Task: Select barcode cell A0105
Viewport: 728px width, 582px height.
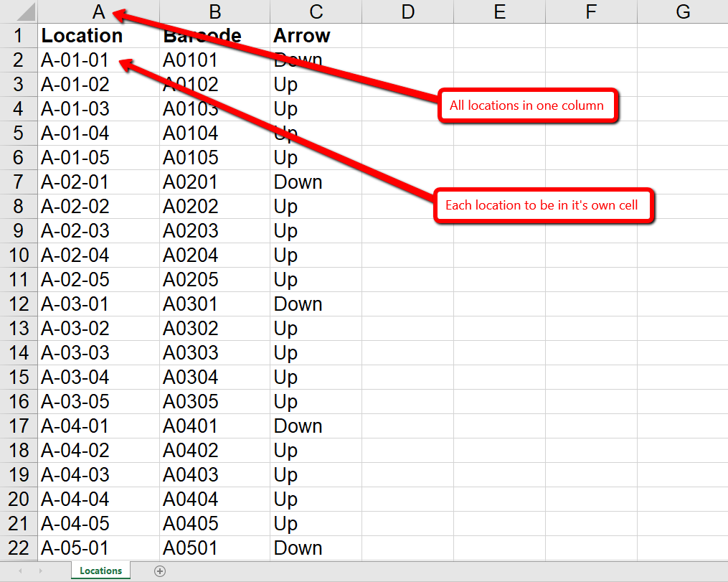Action: click(214, 157)
